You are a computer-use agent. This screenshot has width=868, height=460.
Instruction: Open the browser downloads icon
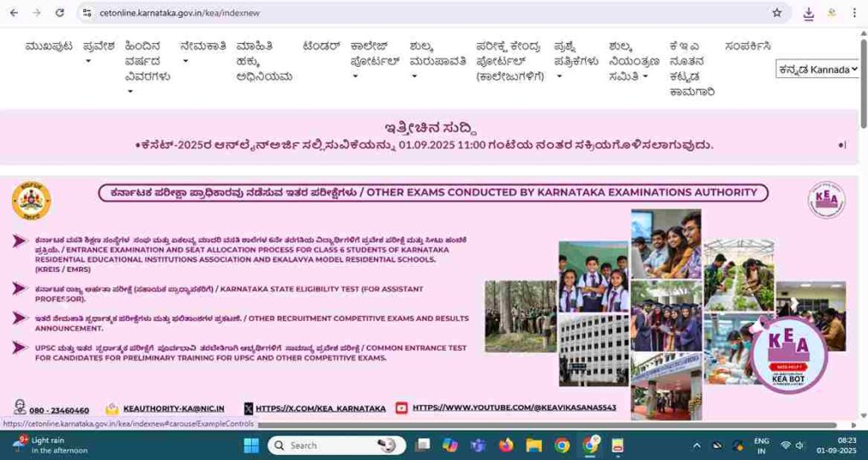808,13
